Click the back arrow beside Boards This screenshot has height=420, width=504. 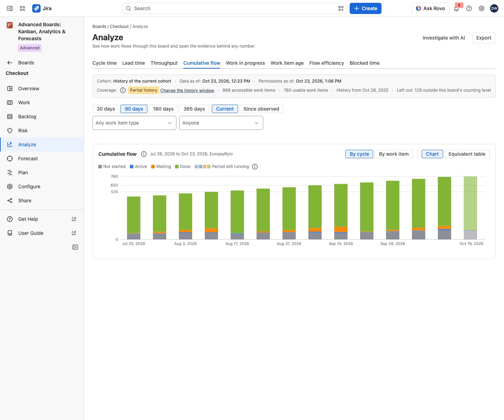click(10, 63)
